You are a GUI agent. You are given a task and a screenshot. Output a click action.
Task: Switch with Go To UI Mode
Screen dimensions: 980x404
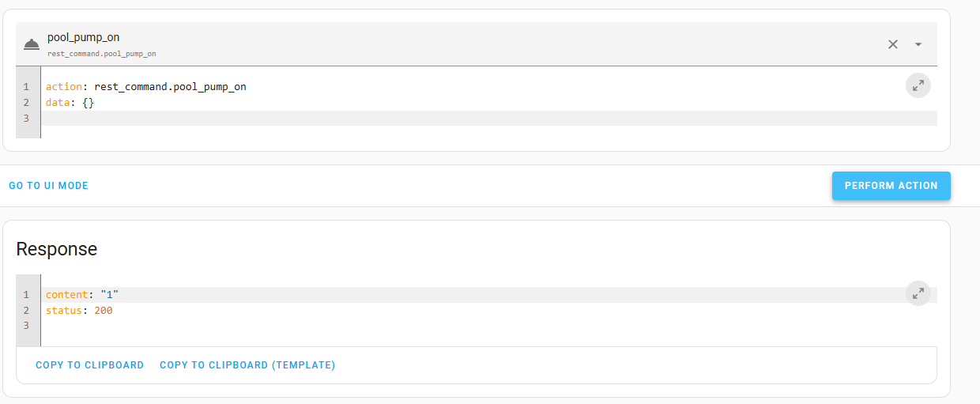(x=49, y=186)
